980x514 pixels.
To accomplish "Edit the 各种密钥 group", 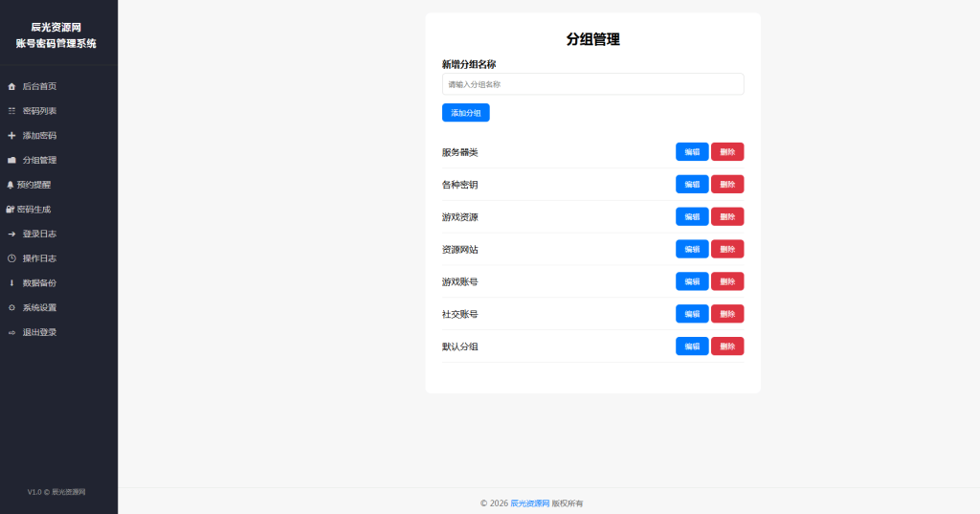I will coord(692,185).
